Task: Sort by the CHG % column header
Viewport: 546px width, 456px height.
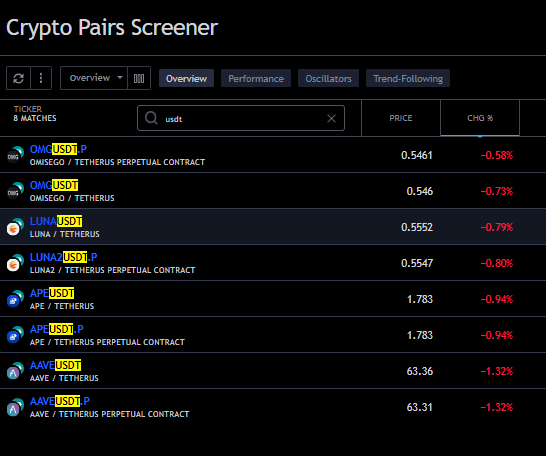Action: (x=480, y=118)
